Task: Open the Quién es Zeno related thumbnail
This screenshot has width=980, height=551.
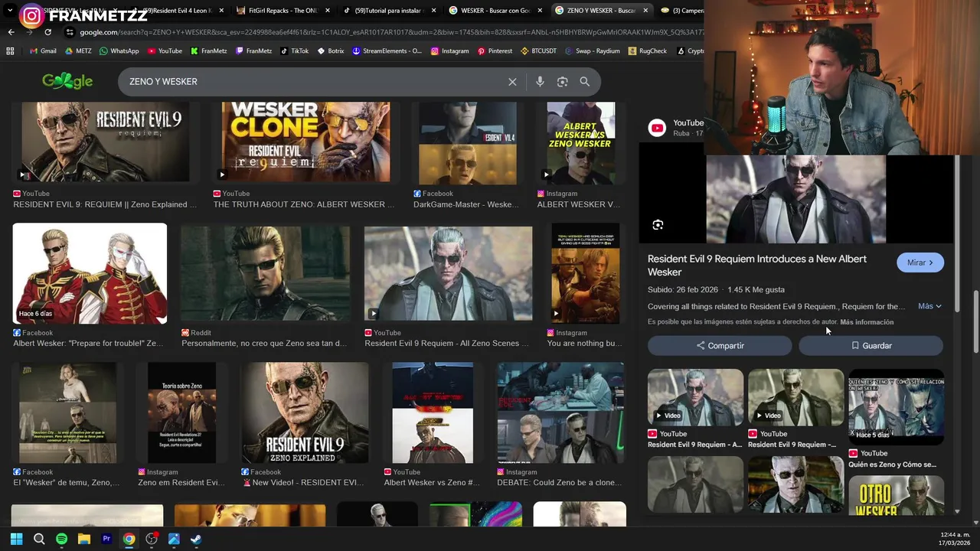Action: (896, 406)
